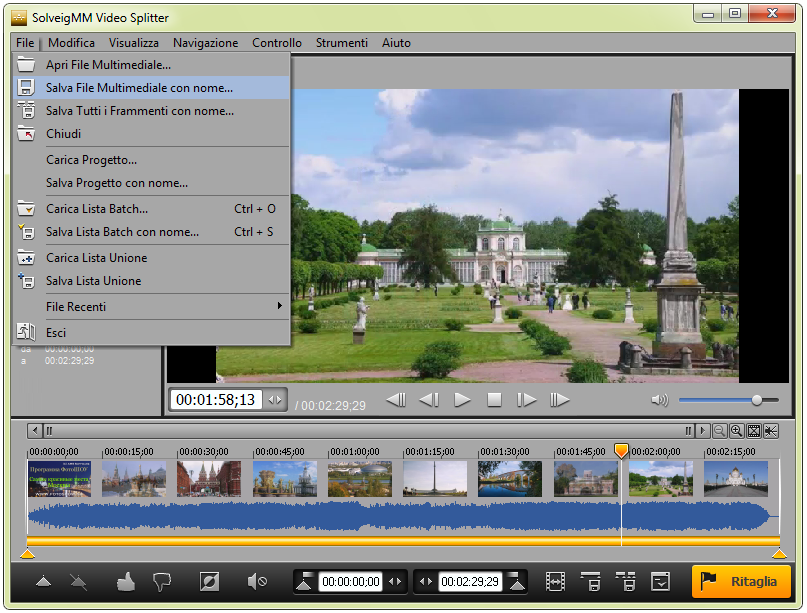Select Salva File Multimediale con nome
This screenshot has width=807, height=613.
click(151, 88)
